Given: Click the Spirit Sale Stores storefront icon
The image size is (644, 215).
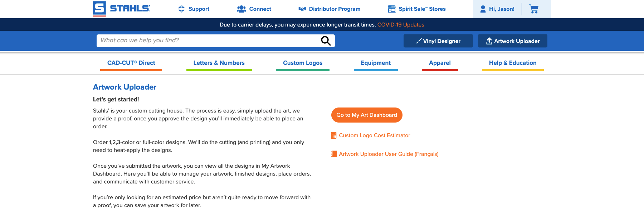Looking at the screenshot, I should tap(392, 9).
